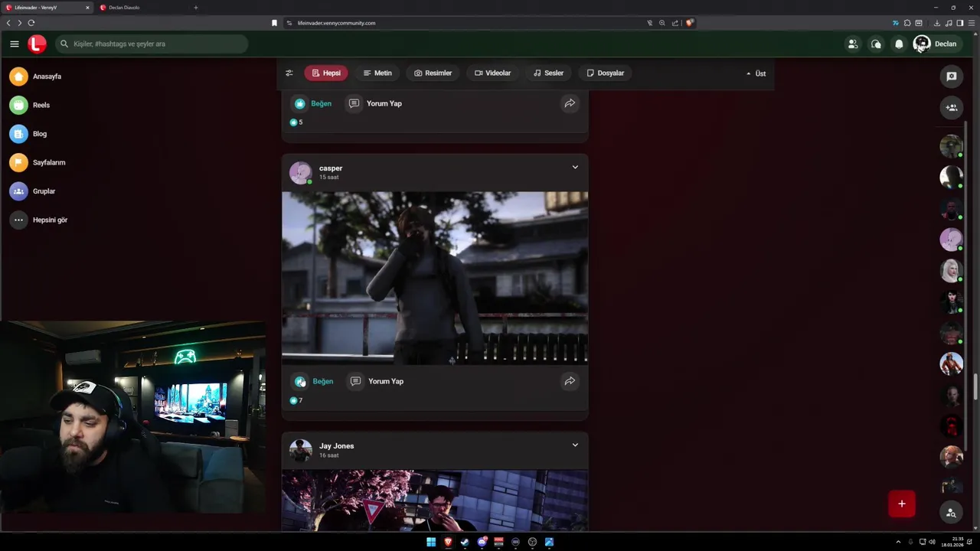Open the browser main menu

971,23
